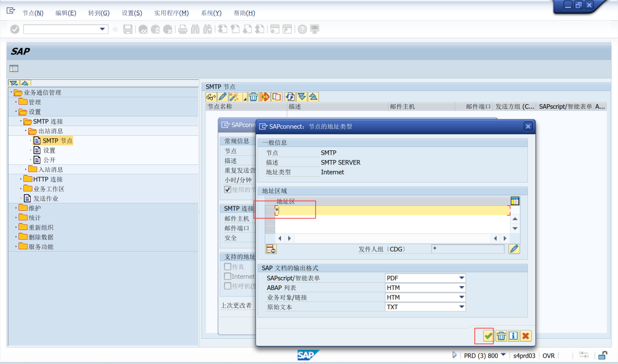Click the lock icon in status bar
618x364 pixels.
[x=603, y=355]
